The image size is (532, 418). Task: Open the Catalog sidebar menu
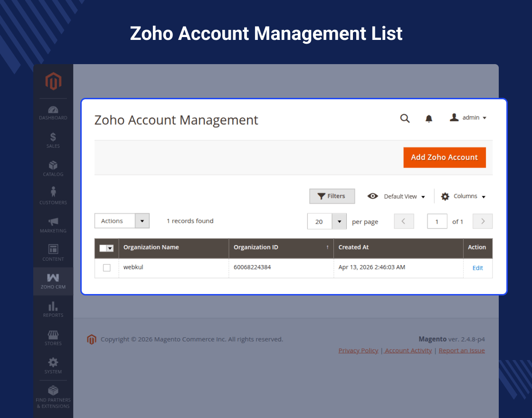(53, 169)
